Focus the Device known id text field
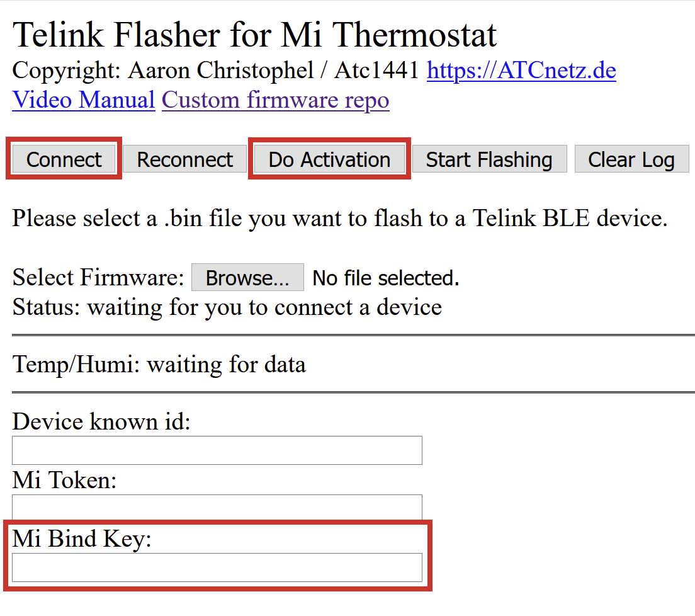Screen dimensions: 695x616 [217, 450]
